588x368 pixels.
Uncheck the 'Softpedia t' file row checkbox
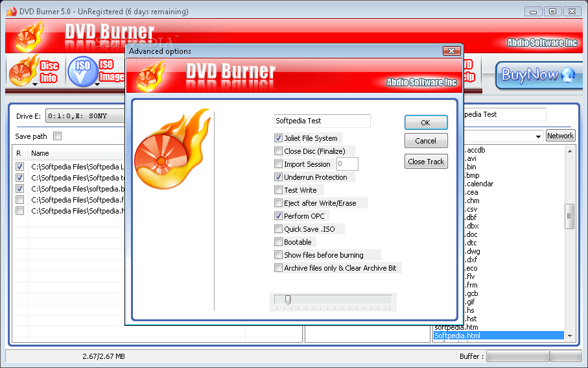coord(20,178)
